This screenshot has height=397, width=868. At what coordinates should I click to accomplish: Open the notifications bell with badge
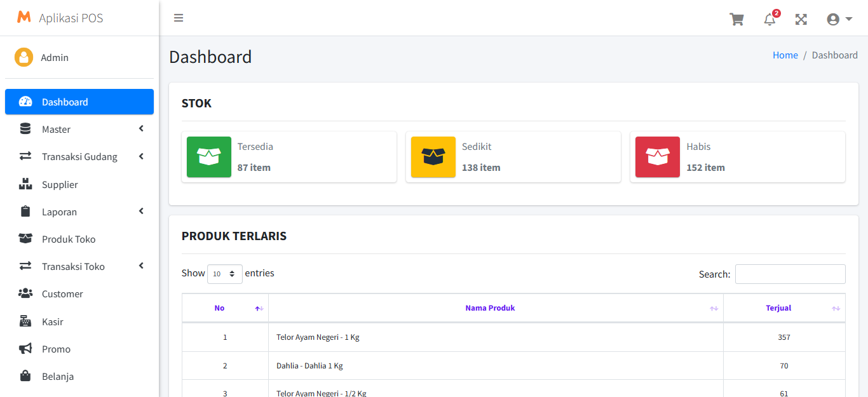click(770, 19)
